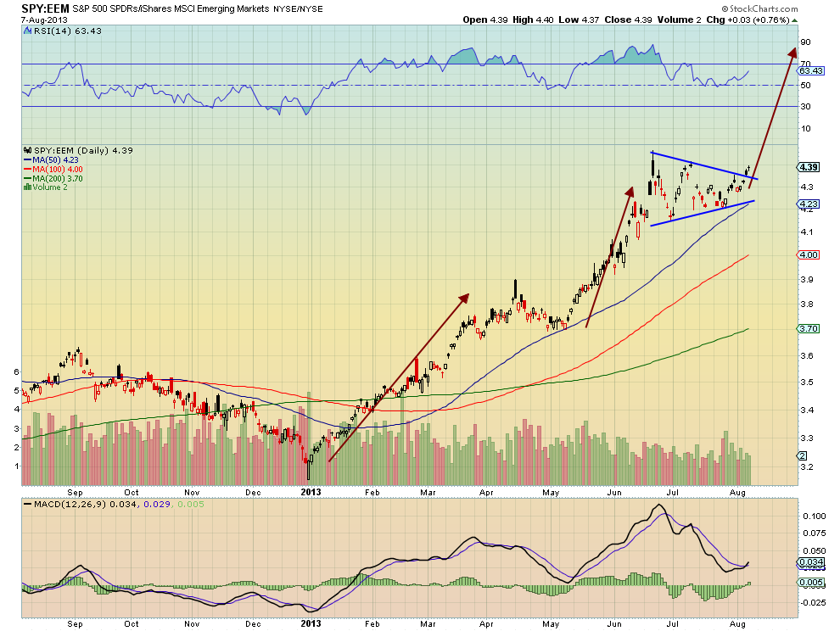
Task: Click the Chg +0.03 (+0.76%) value
Action: pos(748,20)
